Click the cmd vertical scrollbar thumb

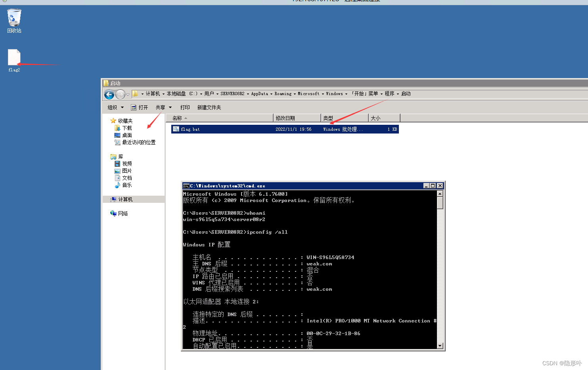(x=440, y=203)
